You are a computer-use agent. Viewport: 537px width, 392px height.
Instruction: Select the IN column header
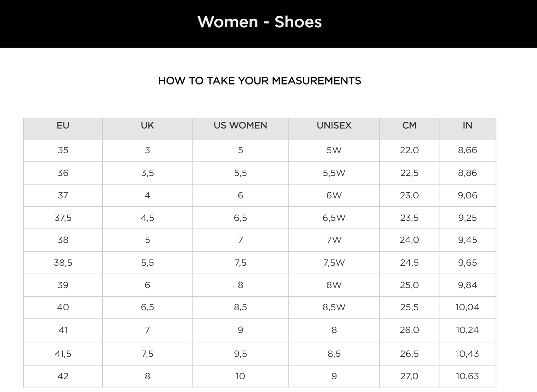point(467,126)
